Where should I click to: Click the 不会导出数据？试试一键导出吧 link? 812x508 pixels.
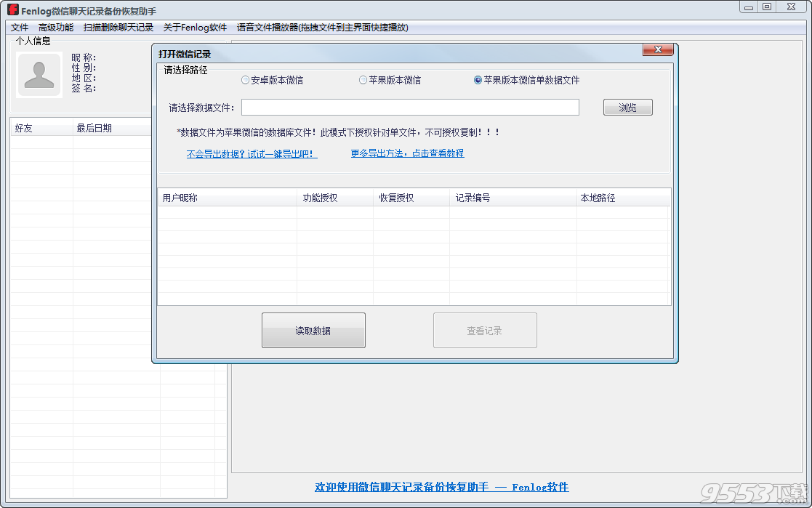252,155
